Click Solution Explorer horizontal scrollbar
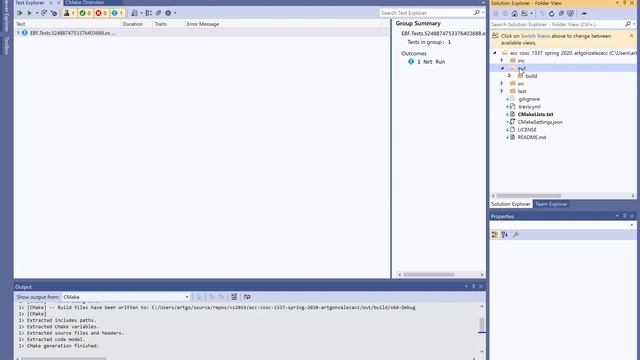This screenshot has height=360, width=640. pos(528,196)
